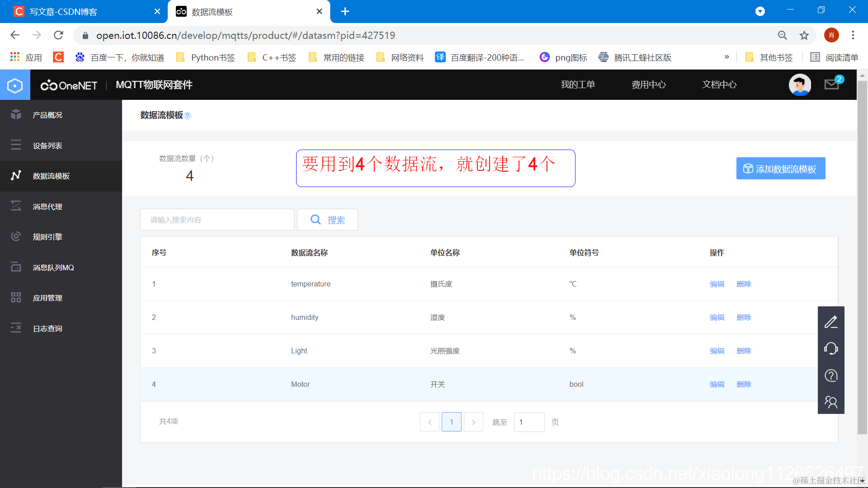Go to the previous page arrow
Viewport: 868px width, 488px height.
(x=429, y=422)
